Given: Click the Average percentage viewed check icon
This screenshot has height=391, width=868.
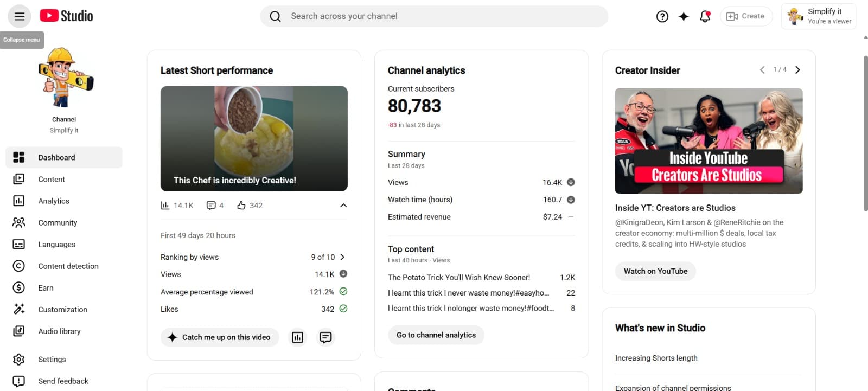Looking at the screenshot, I should (343, 291).
